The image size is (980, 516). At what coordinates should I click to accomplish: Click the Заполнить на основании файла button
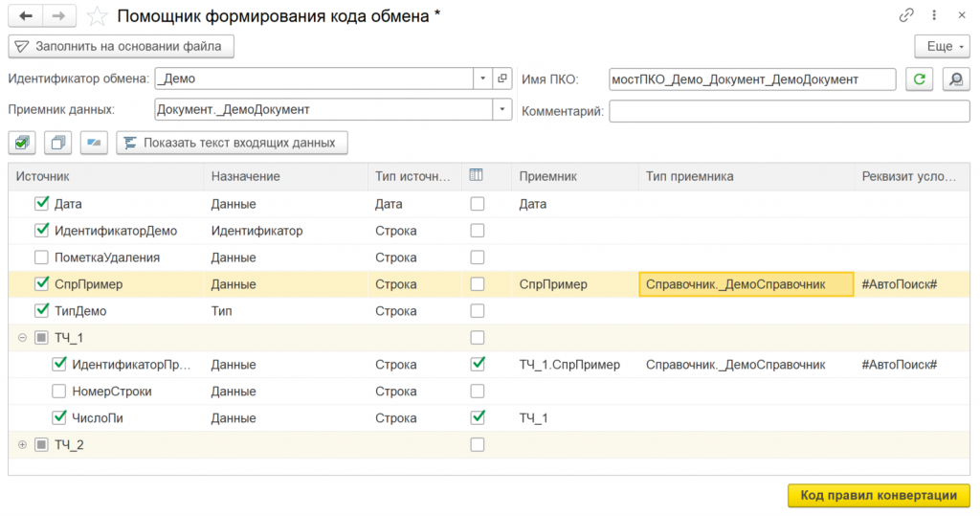pyautogui.click(x=121, y=46)
